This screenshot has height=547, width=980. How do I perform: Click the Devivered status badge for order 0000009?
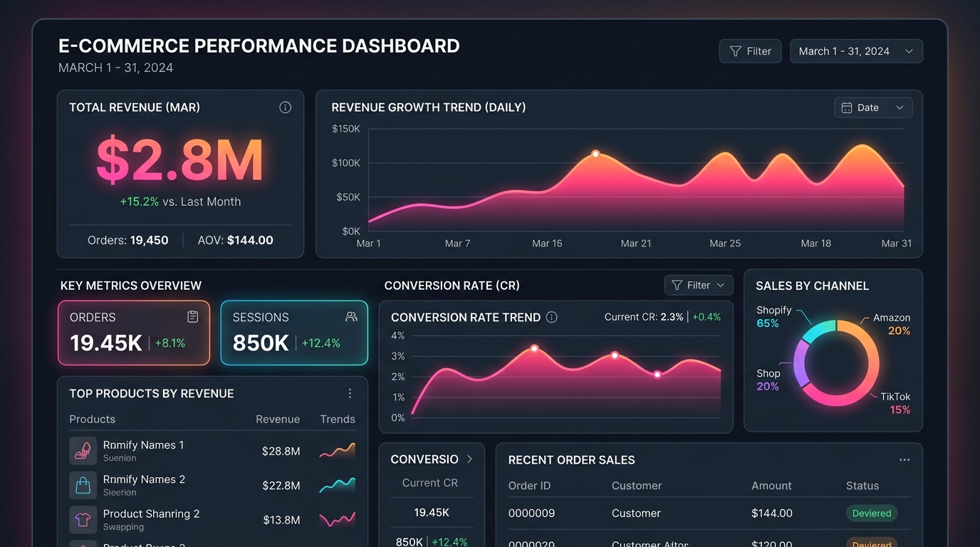coord(872,513)
